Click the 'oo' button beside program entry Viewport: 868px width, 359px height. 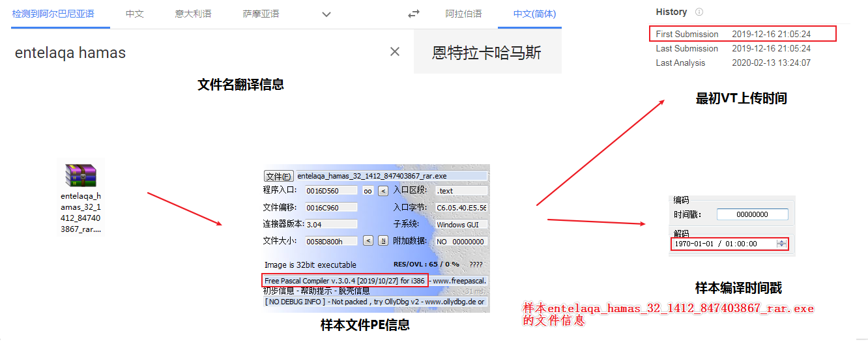click(368, 190)
